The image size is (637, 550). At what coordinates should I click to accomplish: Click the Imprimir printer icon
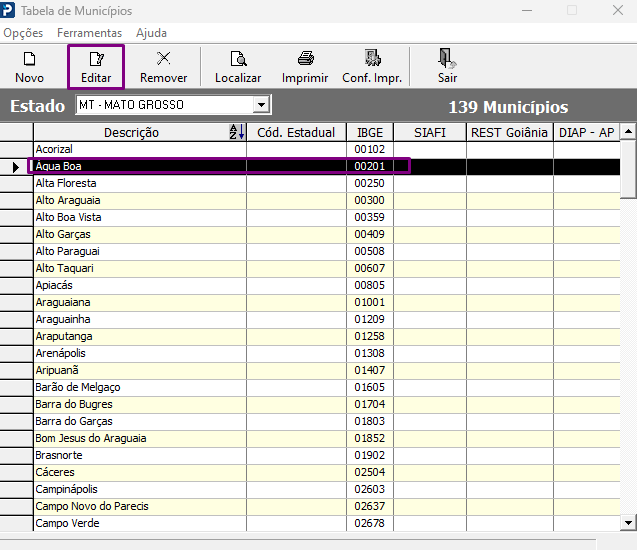pyautogui.click(x=306, y=58)
